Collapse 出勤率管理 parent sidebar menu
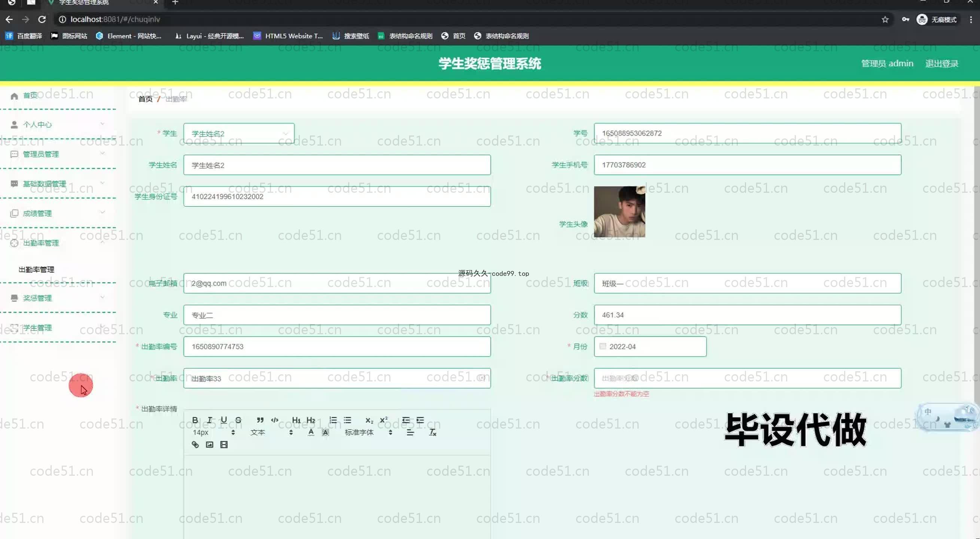This screenshot has width=980, height=539. coord(58,243)
